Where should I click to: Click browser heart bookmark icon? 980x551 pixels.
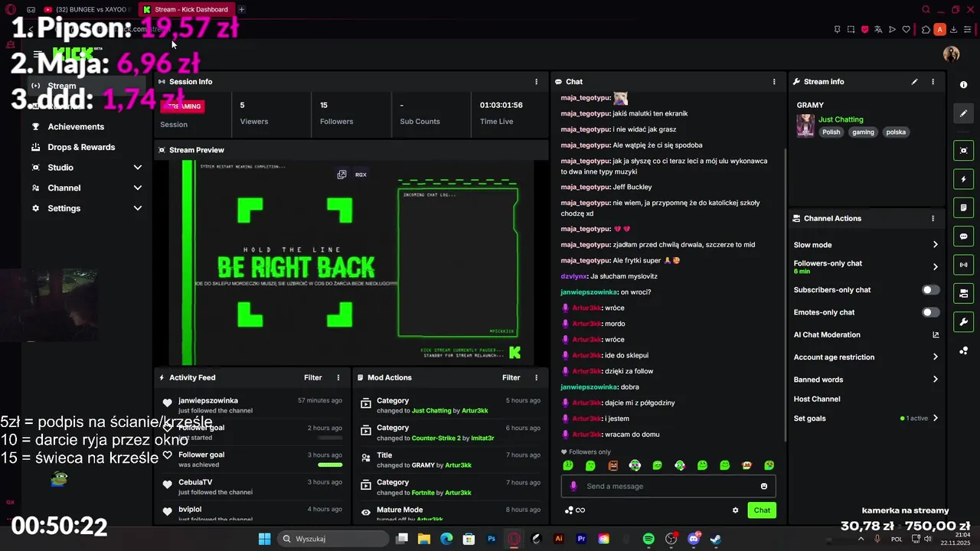click(x=906, y=30)
